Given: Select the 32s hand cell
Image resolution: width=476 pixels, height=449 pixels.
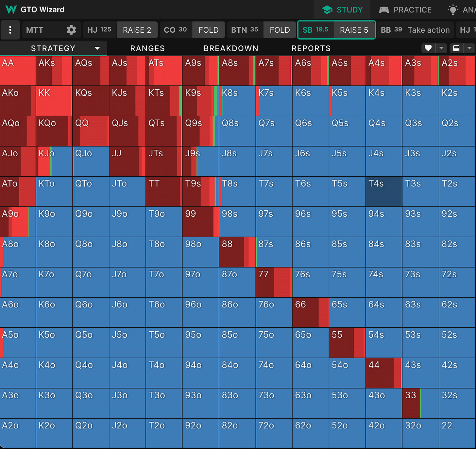Looking at the screenshot, I should pos(458,403).
